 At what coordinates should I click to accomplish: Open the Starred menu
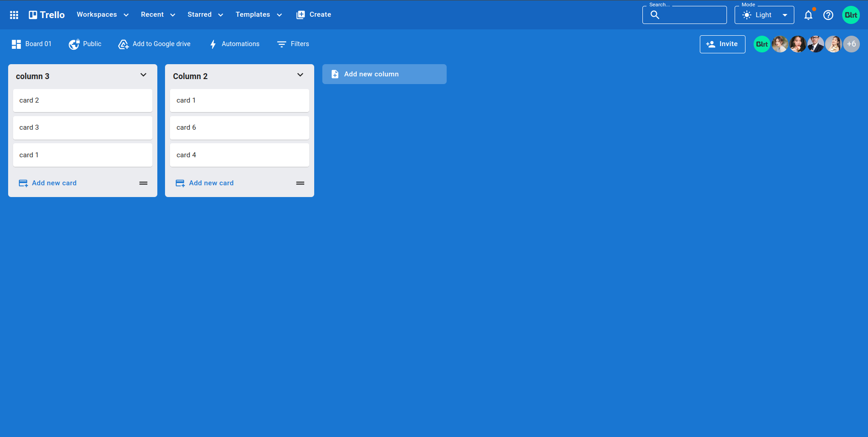(x=205, y=14)
